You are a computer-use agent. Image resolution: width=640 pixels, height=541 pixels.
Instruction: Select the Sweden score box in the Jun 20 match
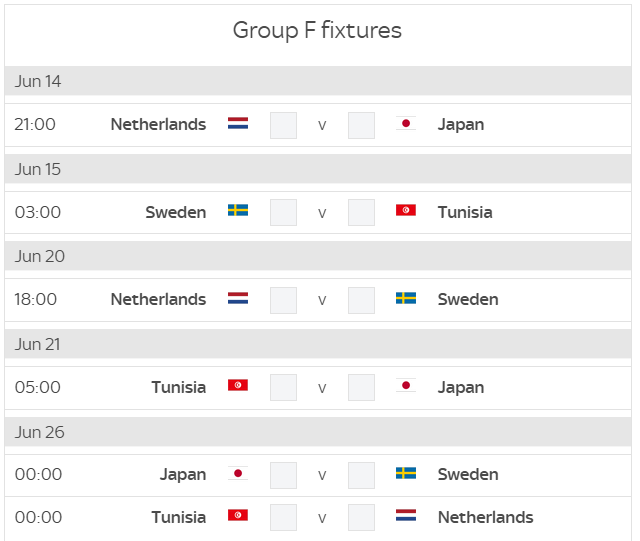coord(361,300)
